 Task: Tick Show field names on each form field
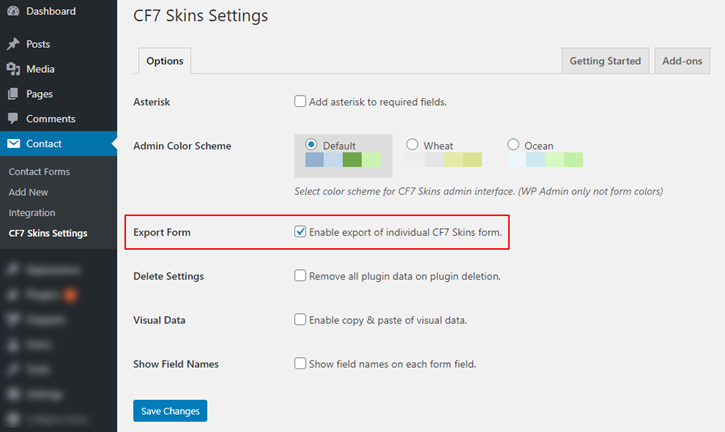coord(300,364)
